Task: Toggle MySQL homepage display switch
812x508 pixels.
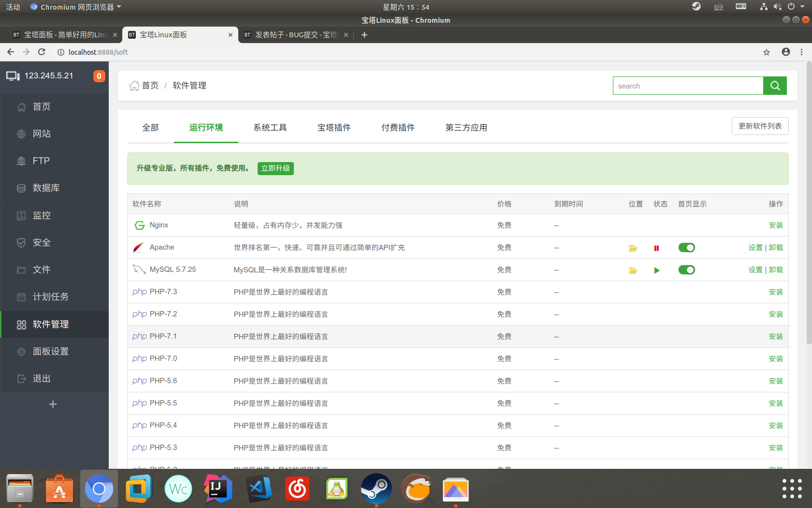Action: (686, 270)
